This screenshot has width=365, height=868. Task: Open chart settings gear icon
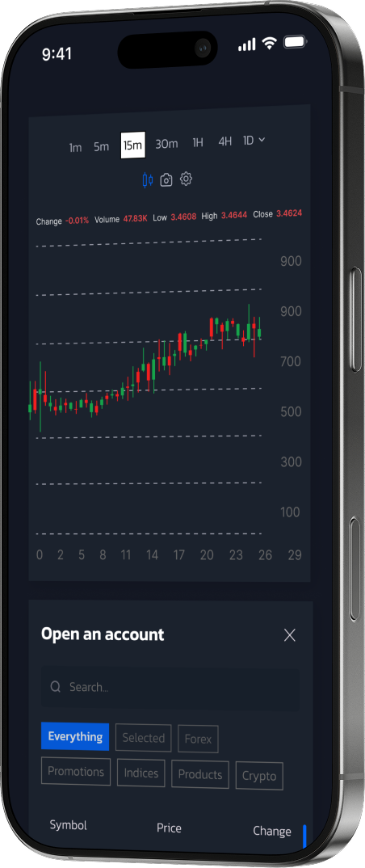(x=186, y=179)
